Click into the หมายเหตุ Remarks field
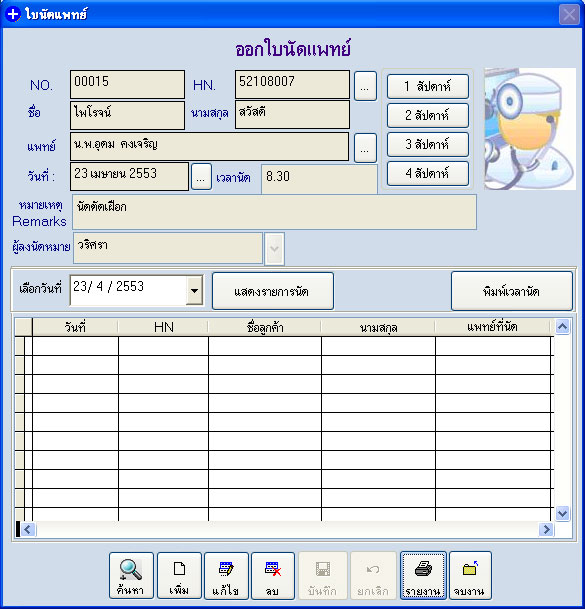The image size is (585, 609). (274, 212)
